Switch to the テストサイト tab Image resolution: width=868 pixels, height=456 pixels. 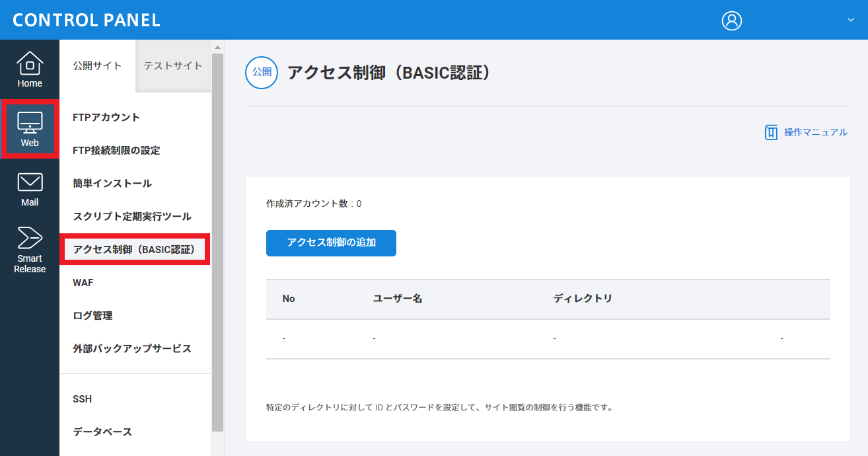[x=173, y=66]
